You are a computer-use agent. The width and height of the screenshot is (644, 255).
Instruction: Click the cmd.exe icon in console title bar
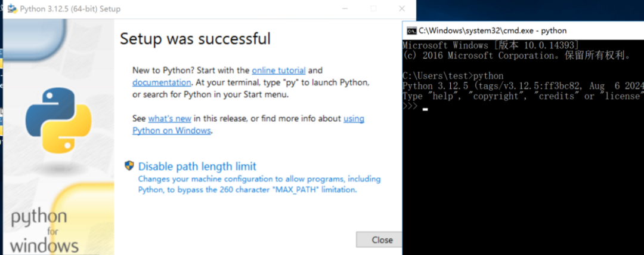coord(411,30)
